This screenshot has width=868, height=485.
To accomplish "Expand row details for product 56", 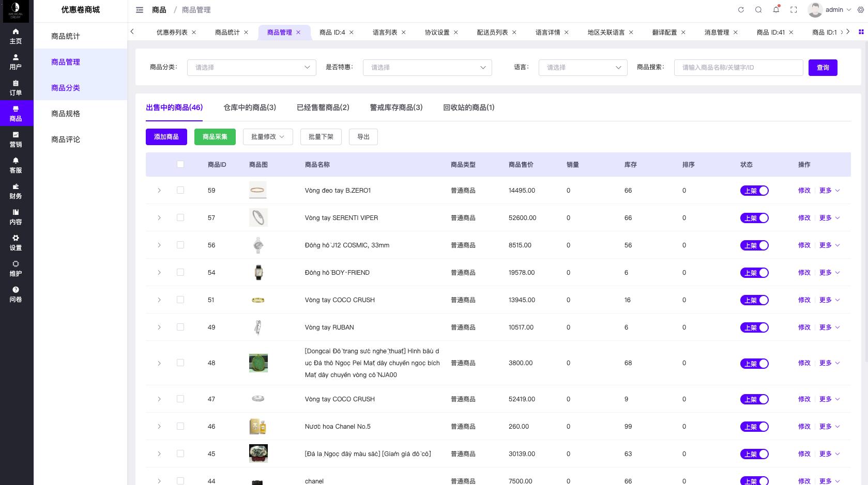I will 159,245.
